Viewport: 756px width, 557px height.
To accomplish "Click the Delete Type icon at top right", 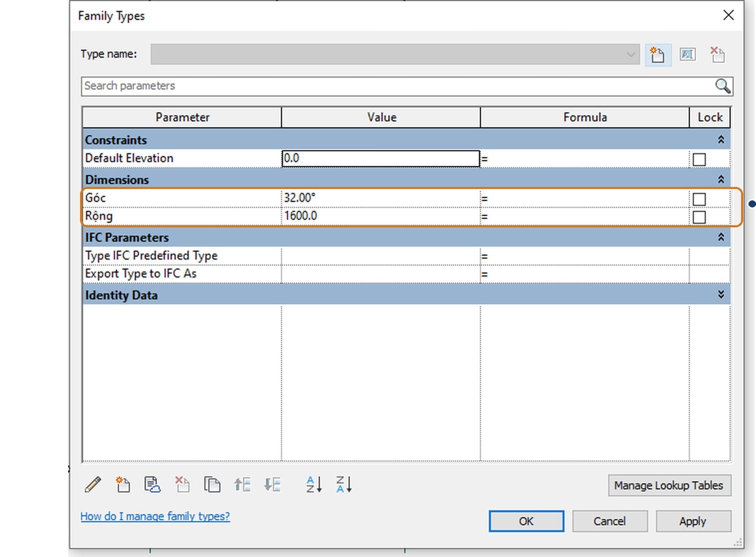I will tap(718, 55).
